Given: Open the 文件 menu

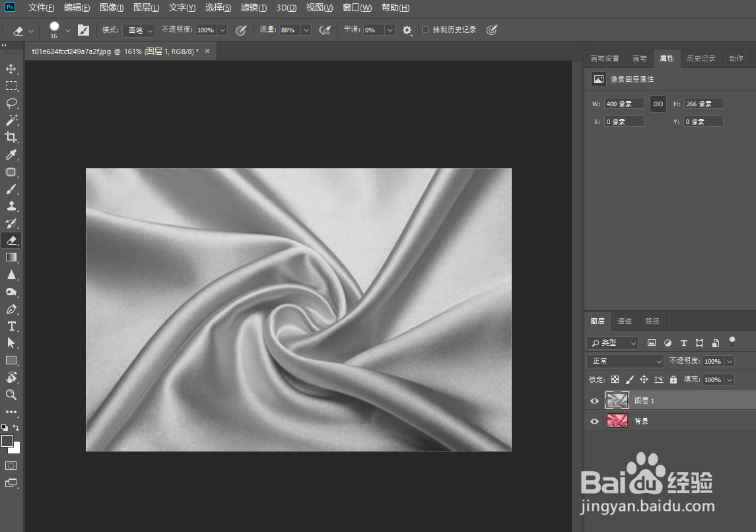Looking at the screenshot, I should pyautogui.click(x=41, y=8).
